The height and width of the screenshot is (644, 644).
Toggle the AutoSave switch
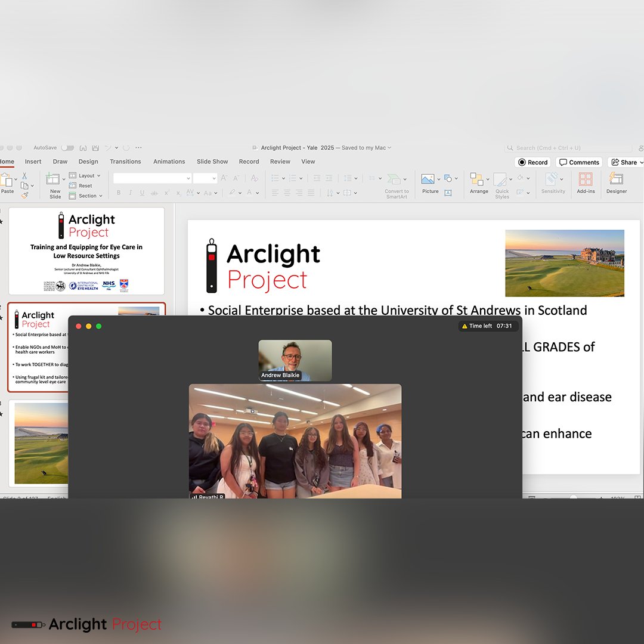point(68,148)
